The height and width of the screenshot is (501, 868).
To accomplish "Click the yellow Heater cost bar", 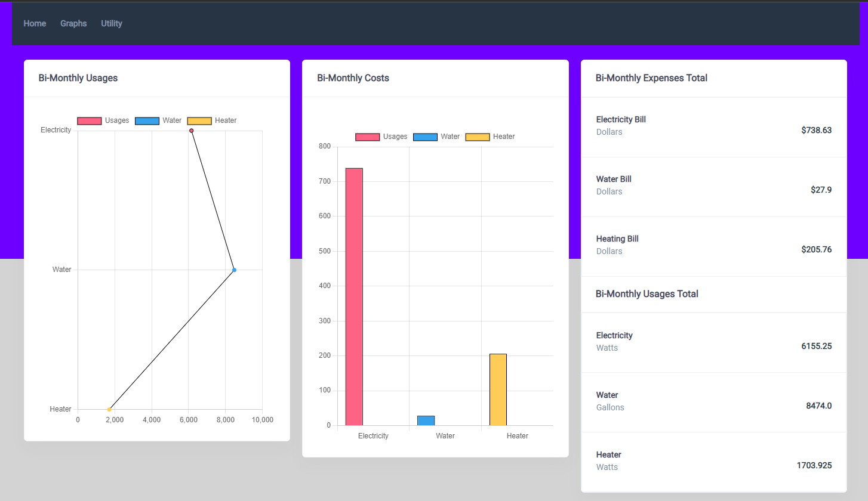I will point(498,389).
